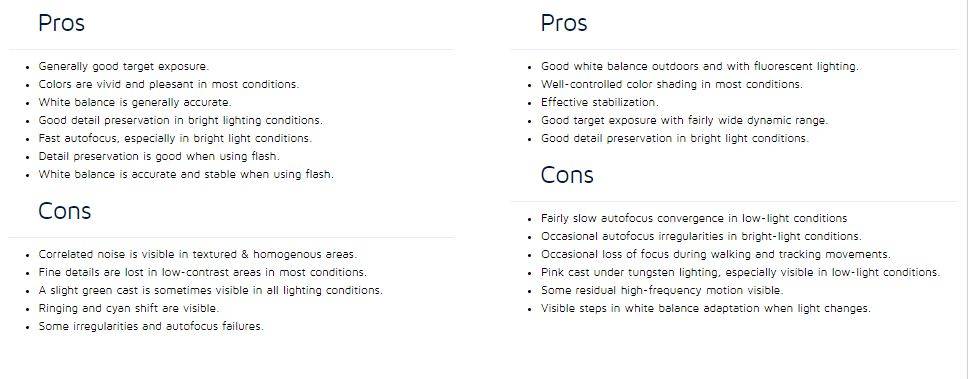The width and height of the screenshot is (968, 379).
Task: Click 'Colors are vivid and pleasant' line
Action: coord(169,85)
